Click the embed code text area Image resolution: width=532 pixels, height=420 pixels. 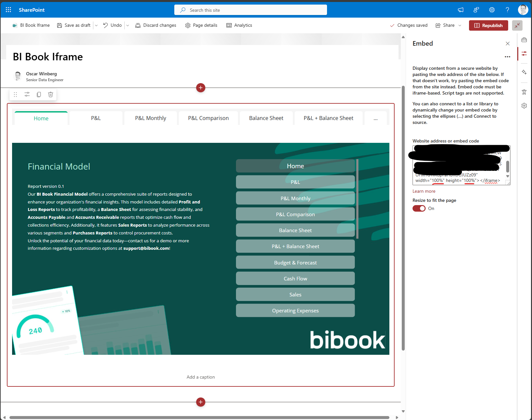[x=462, y=165]
